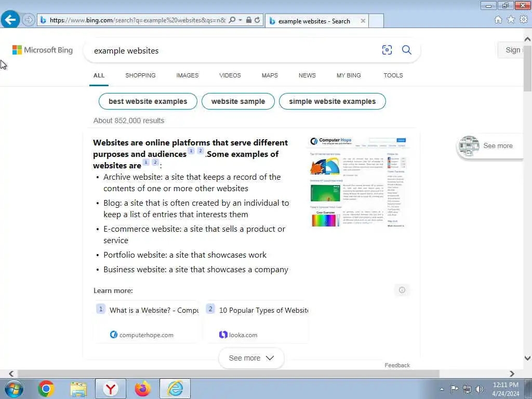Select the ALL results tab

tap(99, 75)
